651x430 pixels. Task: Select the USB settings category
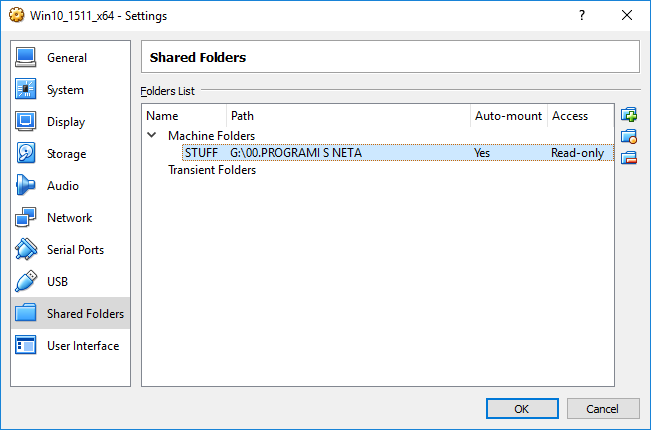pos(58,282)
